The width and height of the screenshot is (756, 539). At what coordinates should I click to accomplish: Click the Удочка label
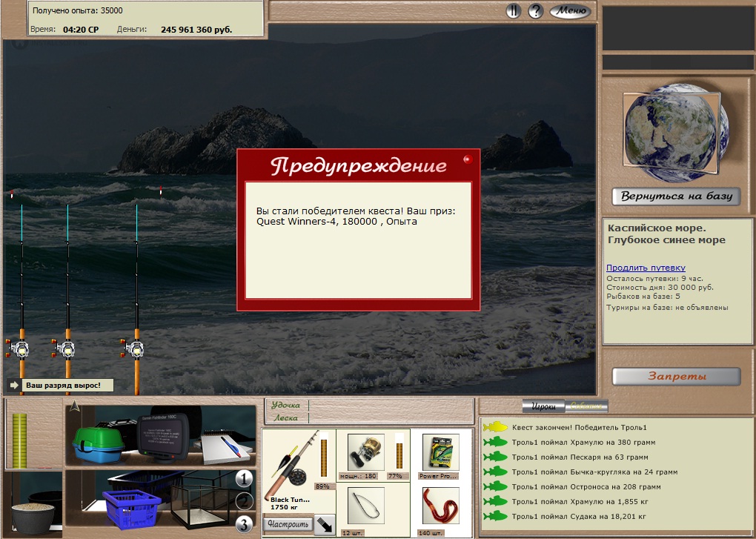[286, 406]
